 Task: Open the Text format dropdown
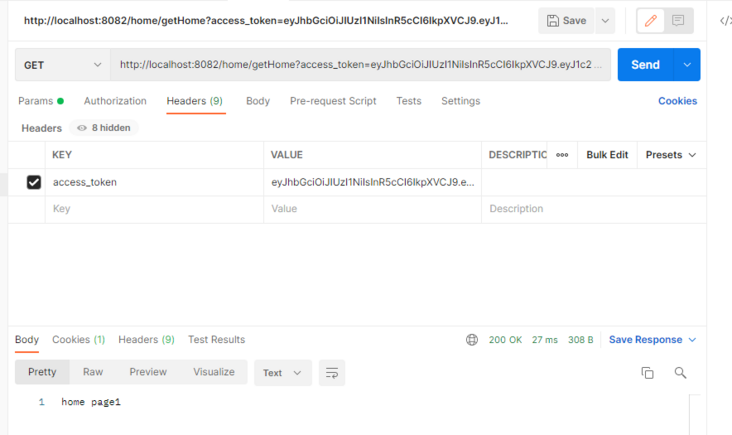click(x=282, y=373)
